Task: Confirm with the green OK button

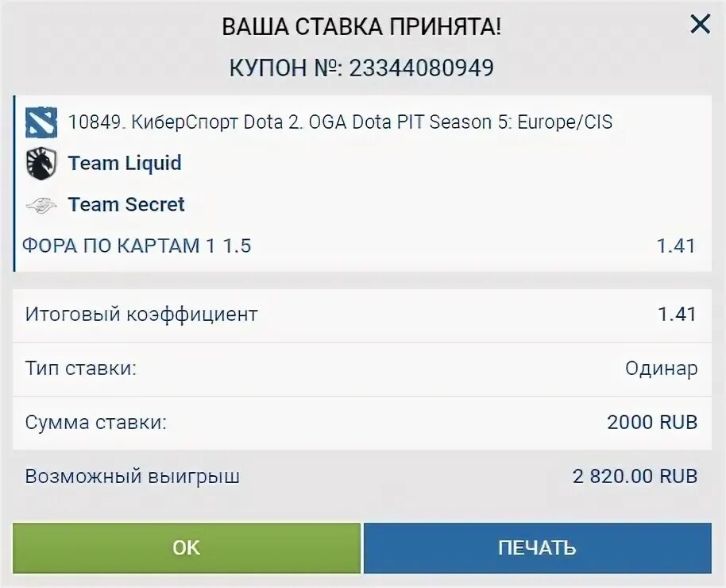Action: point(187,548)
